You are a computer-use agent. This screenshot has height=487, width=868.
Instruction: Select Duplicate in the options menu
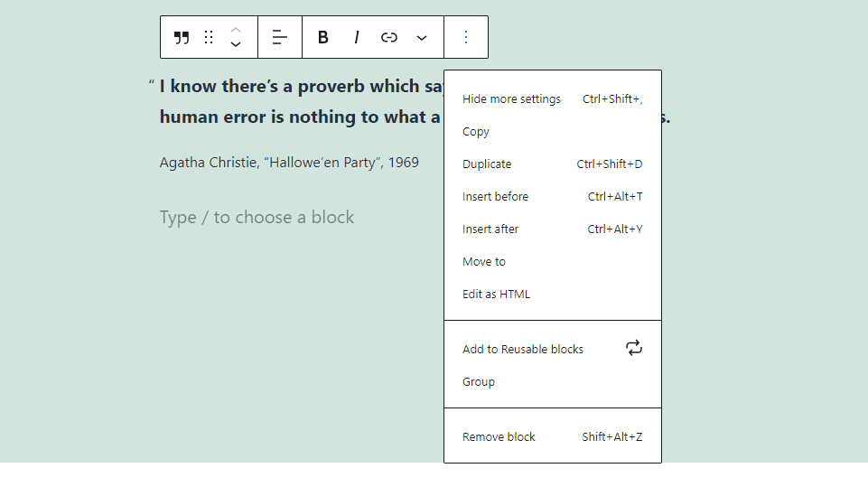click(487, 164)
